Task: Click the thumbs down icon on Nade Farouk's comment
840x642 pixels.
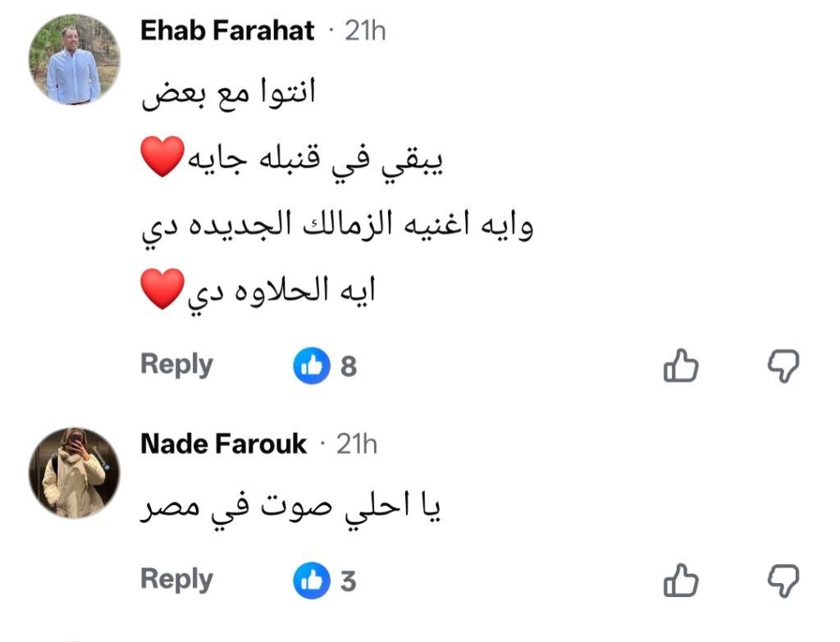Action: [x=783, y=579]
